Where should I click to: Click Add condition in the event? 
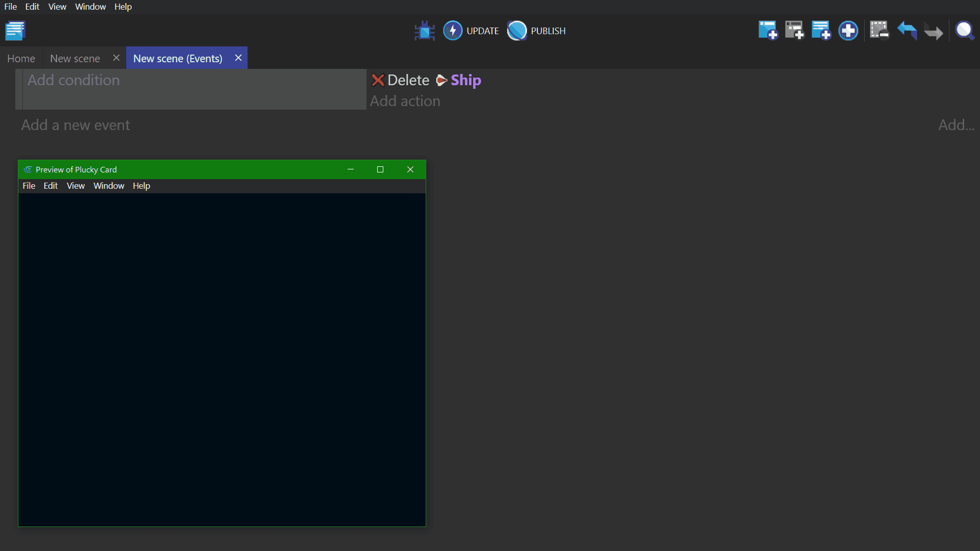coord(73,80)
